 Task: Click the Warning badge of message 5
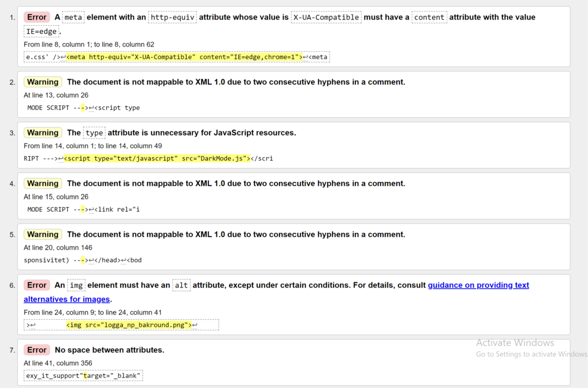tap(42, 235)
